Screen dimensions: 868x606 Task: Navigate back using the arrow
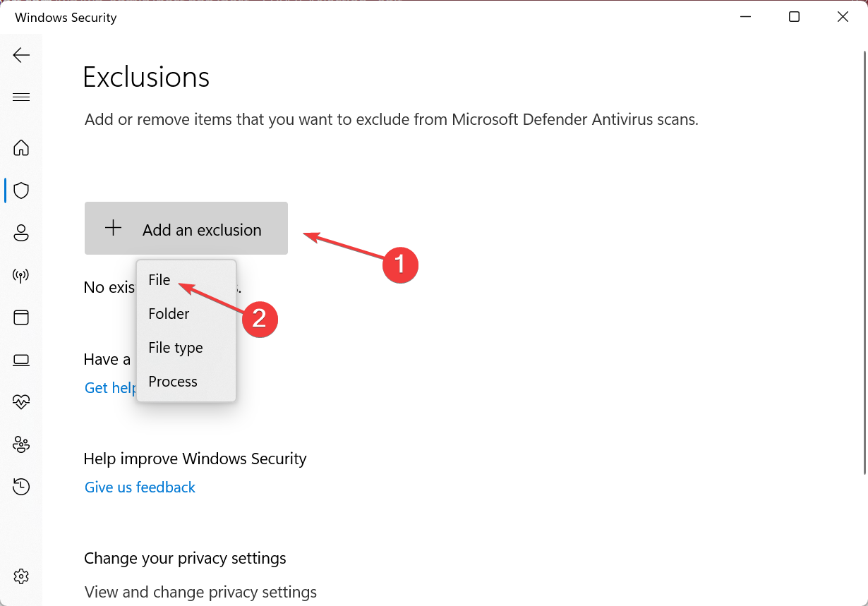click(21, 55)
